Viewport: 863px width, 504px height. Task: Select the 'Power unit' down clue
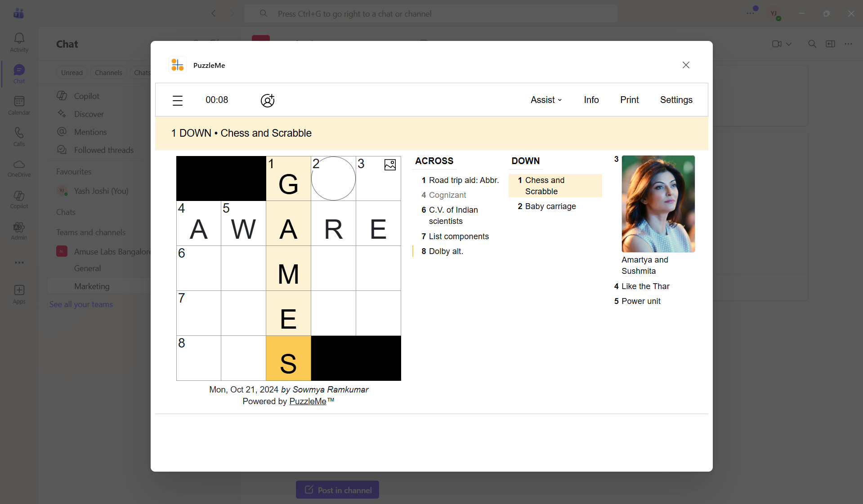[641, 301]
